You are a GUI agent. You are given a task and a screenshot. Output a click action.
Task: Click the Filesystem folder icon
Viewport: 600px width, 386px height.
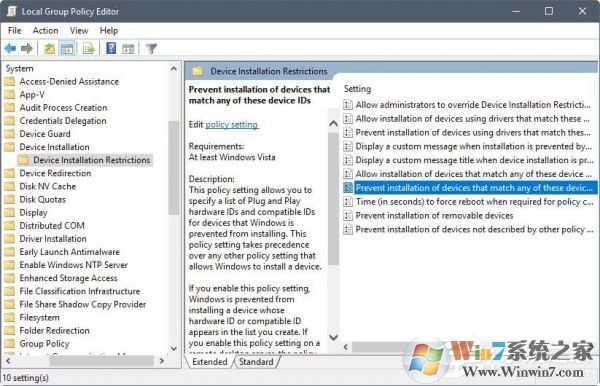[10, 318]
